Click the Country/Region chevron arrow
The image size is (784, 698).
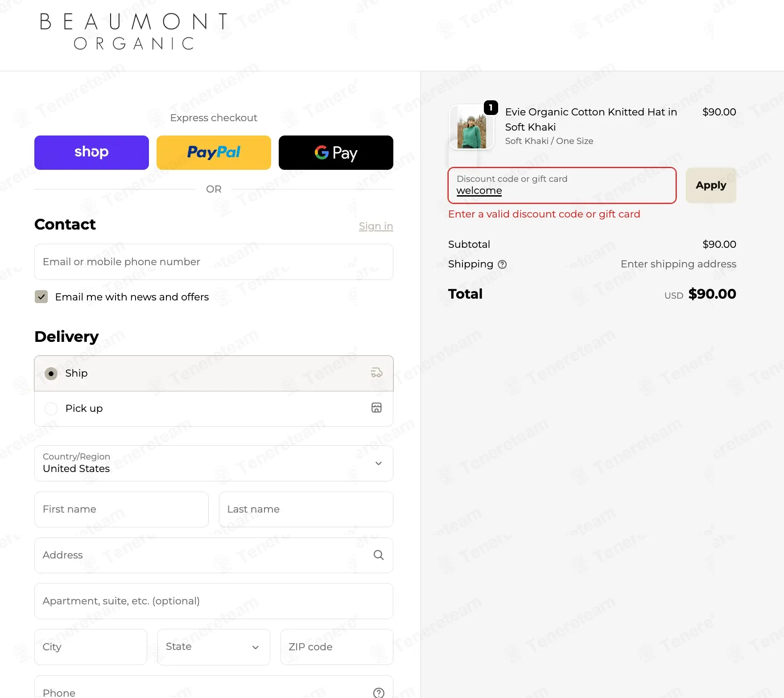379,464
